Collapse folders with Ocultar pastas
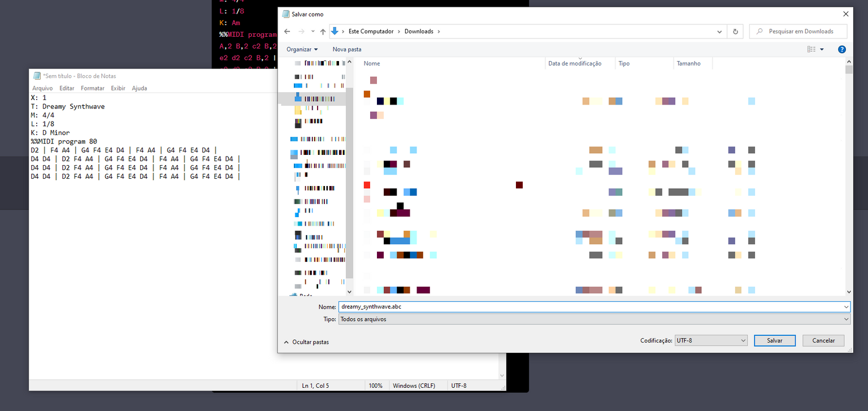This screenshot has width=868, height=411. pos(306,342)
